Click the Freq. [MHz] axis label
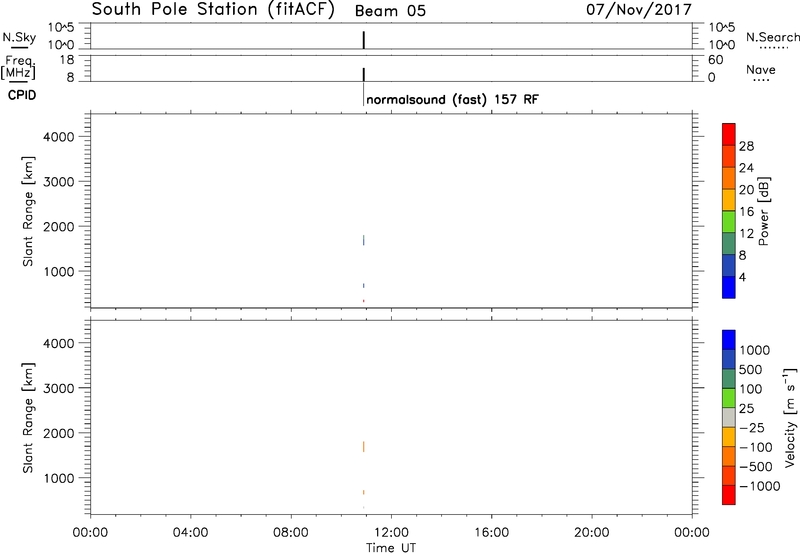 [18, 67]
